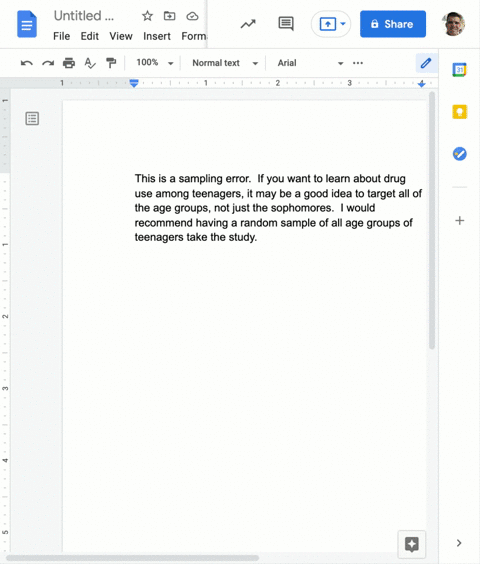Open the Arial font dropdown

(x=310, y=63)
